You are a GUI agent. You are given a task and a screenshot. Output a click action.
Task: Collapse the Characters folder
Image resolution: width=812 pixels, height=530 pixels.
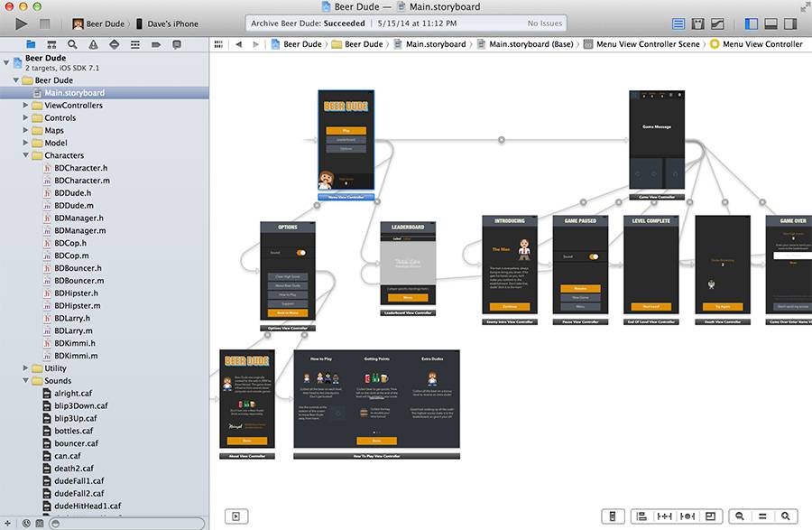click(x=25, y=155)
